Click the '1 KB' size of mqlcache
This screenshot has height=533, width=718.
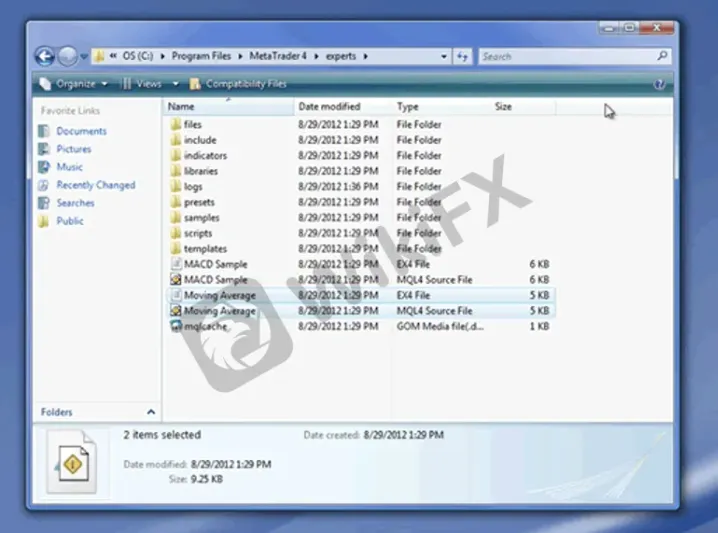point(539,326)
